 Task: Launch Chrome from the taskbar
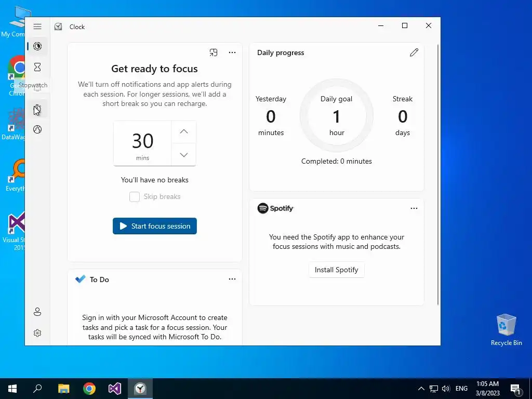pos(89,389)
